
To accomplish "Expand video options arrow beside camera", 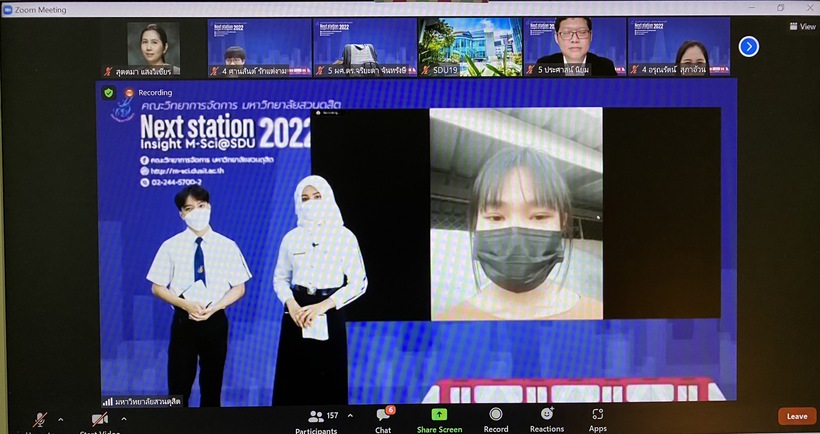I will (124, 419).
